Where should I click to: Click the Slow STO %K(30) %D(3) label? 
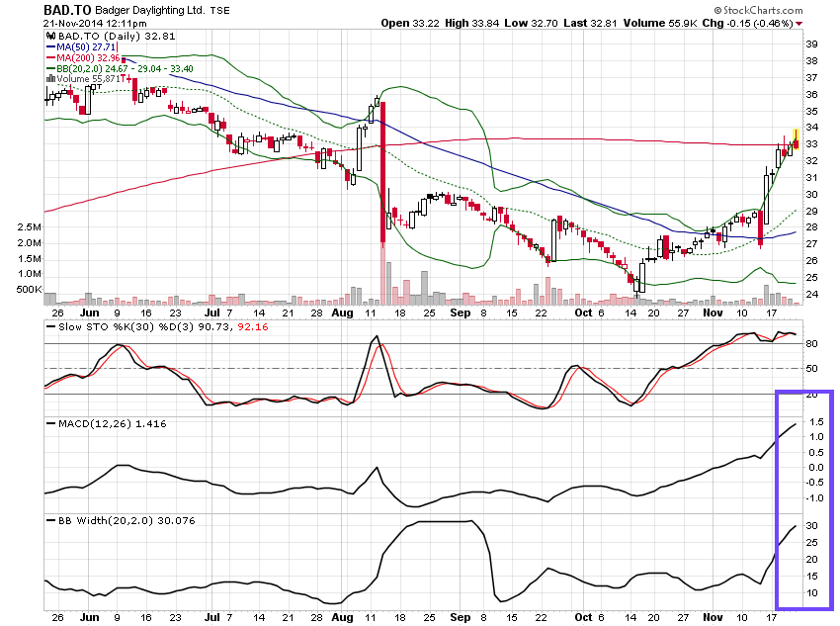(x=126, y=327)
